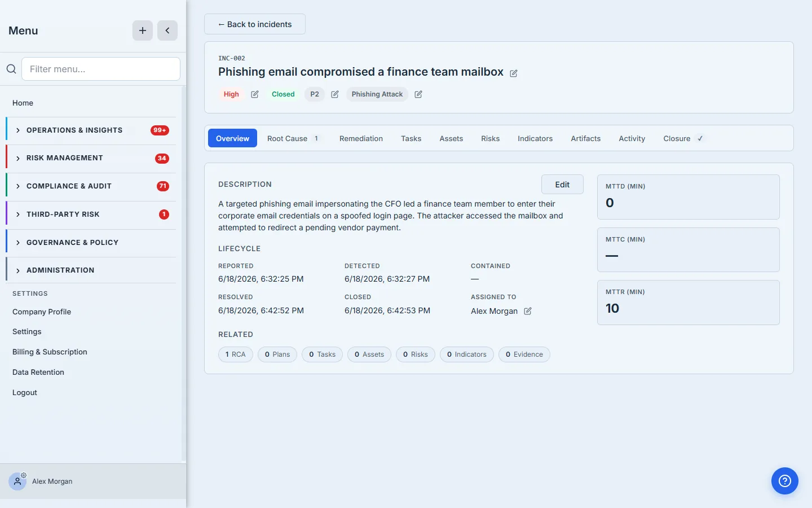Click the Alex Morgan user footer
Image resolution: width=812 pixels, height=508 pixels.
tap(93, 481)
